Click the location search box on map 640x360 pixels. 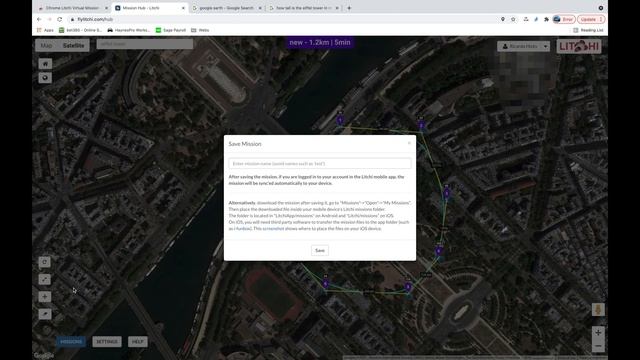[x=144, y=44]
